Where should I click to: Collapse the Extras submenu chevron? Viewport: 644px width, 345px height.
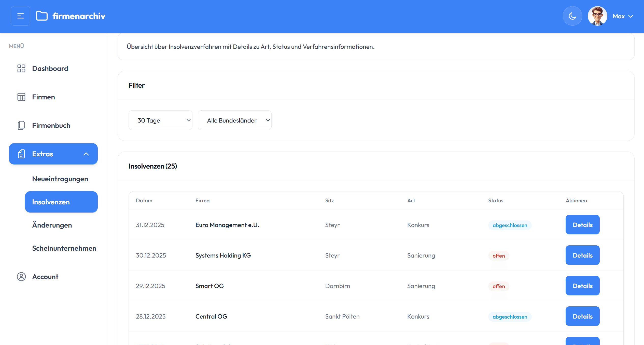[86, 154]
